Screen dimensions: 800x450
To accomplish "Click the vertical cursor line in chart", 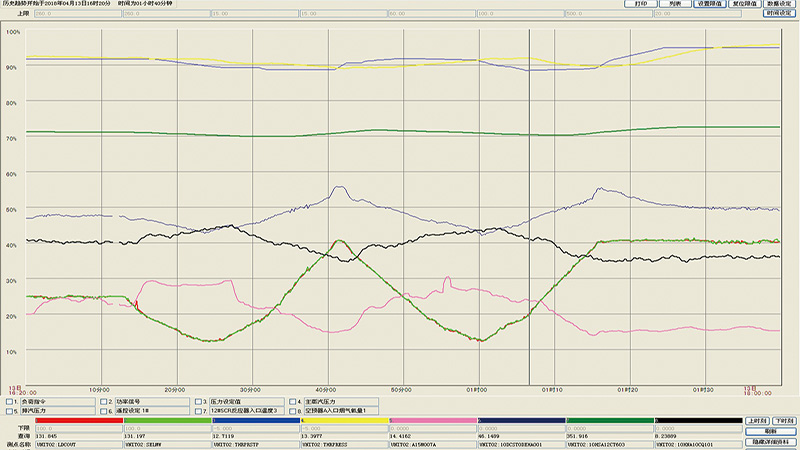I will 529,207.
